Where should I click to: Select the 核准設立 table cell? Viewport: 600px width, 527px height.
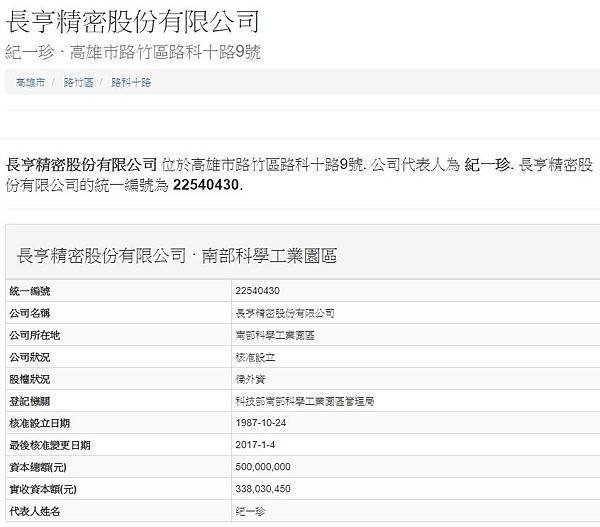255,357
